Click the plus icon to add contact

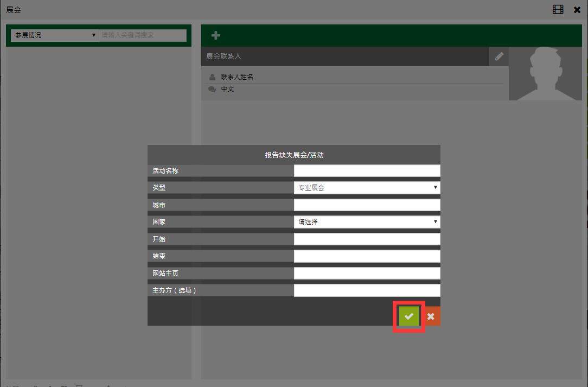coord(215,35)
